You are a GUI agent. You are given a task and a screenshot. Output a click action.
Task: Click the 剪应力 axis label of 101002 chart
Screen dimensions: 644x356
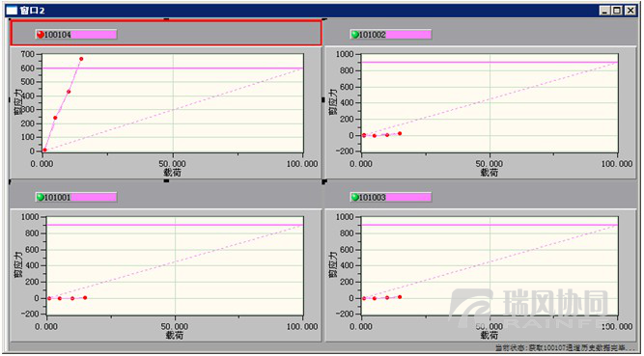pyautogui.click(x=333, y=102)
